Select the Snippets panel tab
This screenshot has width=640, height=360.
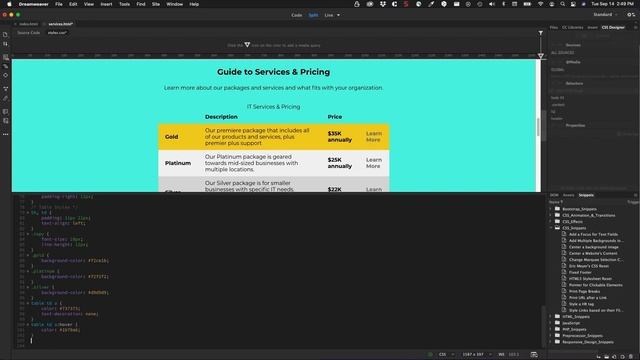point(586,195)
